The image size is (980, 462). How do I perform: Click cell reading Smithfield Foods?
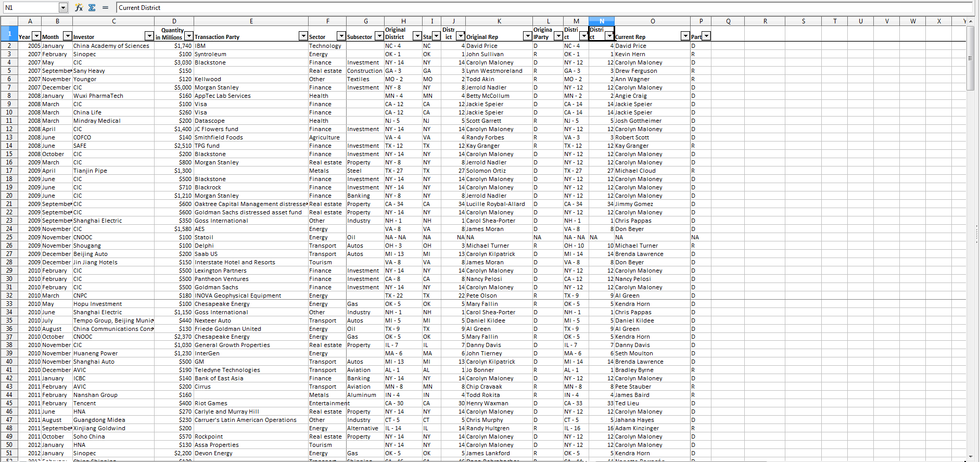coord(251,137)
